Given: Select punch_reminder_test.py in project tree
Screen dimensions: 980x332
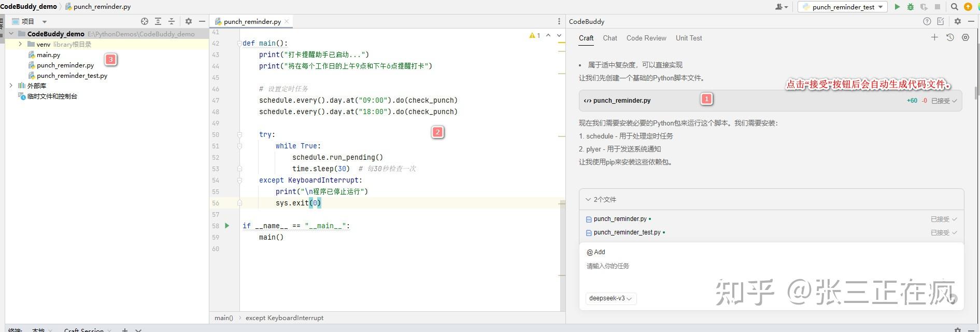Looking at the screenshot, I should click(x=72, y=75).
